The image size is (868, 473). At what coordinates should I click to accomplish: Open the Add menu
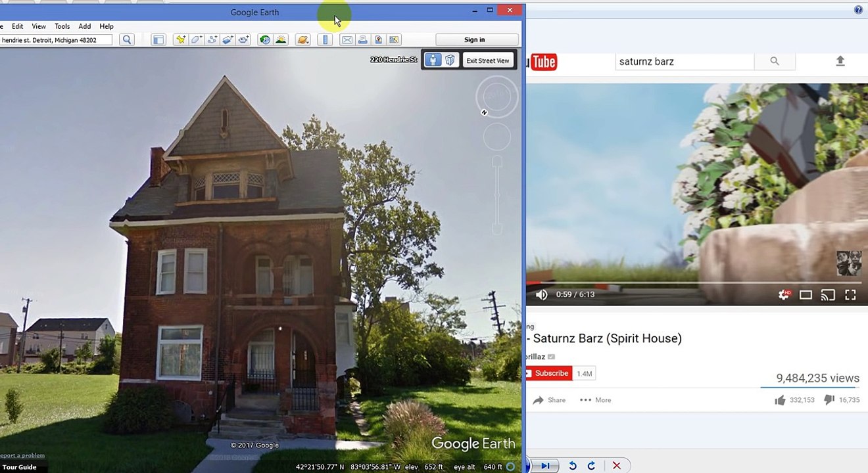[85, 26]
